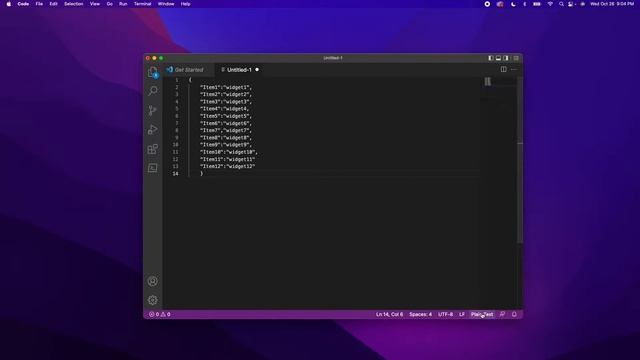Open the Source Control view
Image resolution: width=640 pixels, height=360 pixels.
tap(153, 110)
